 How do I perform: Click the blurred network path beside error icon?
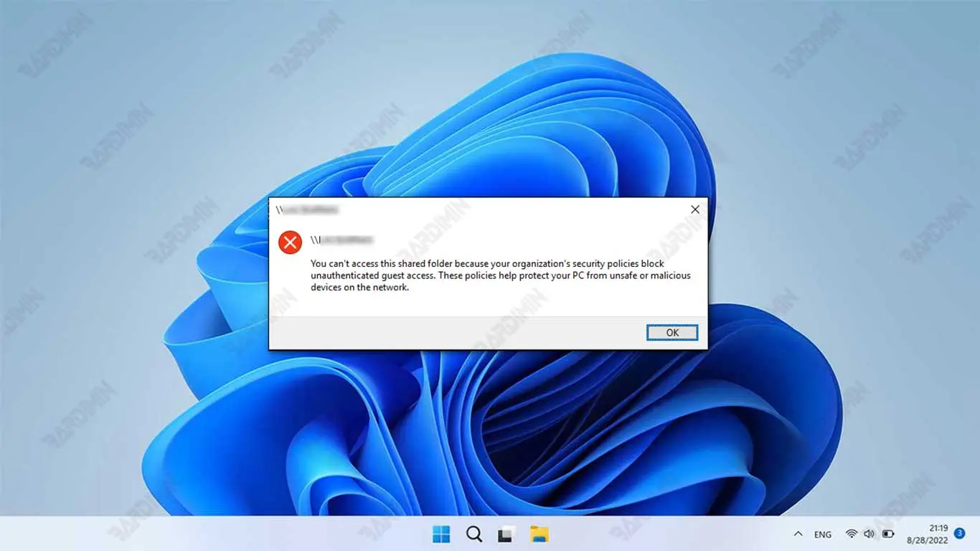[x=343, y=240]
